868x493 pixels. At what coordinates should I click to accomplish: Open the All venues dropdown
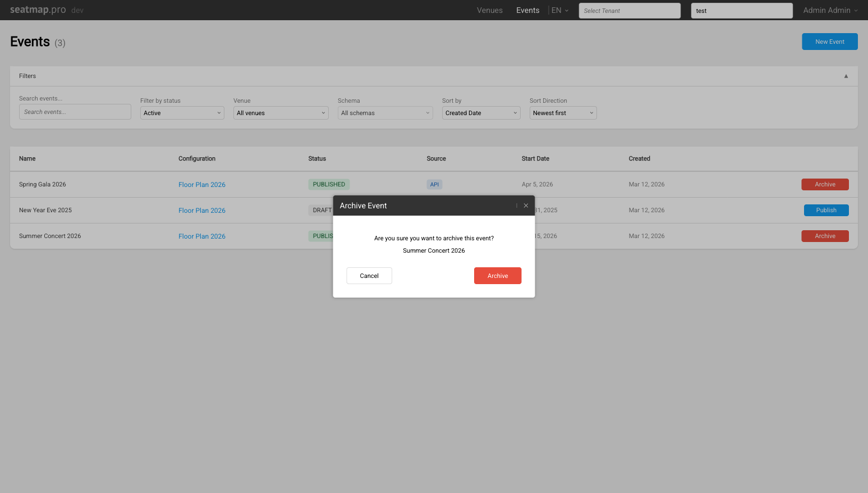click(x=281, y=112)
